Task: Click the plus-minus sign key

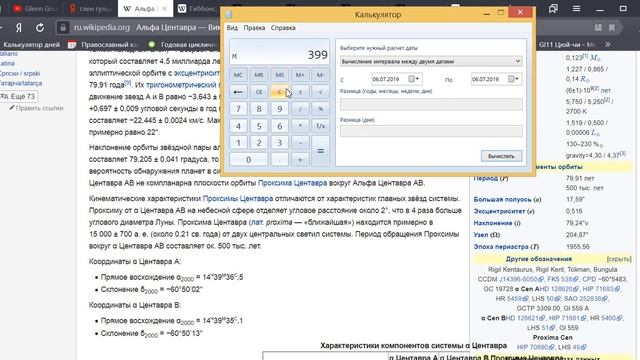Action: tap(300, 92)
